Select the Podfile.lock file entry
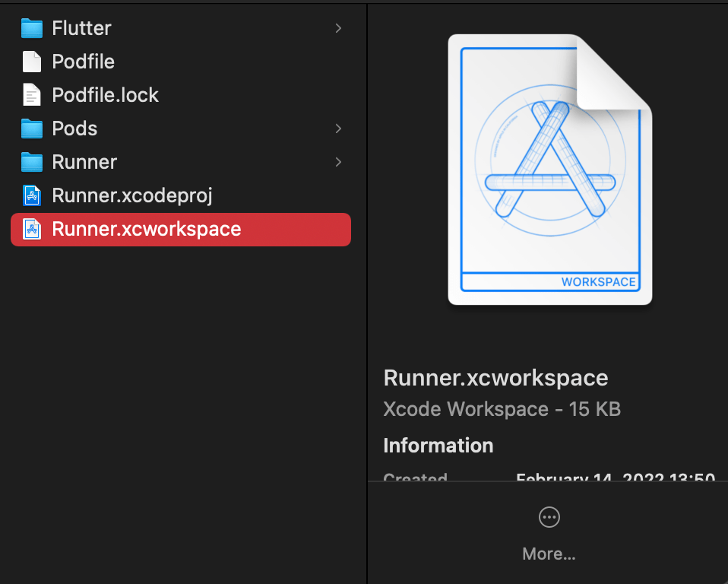The height and width of the screenshot is (584, 728). [105, 95]
